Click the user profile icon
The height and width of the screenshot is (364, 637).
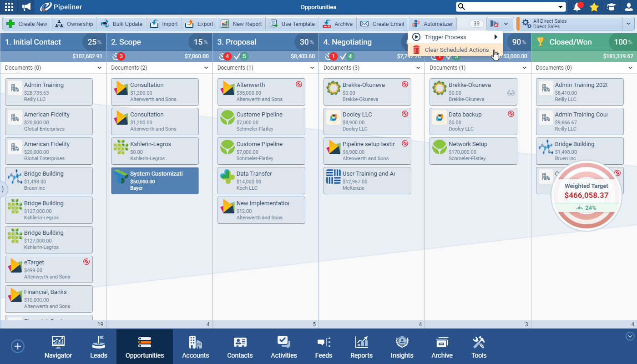pos(628,7)
